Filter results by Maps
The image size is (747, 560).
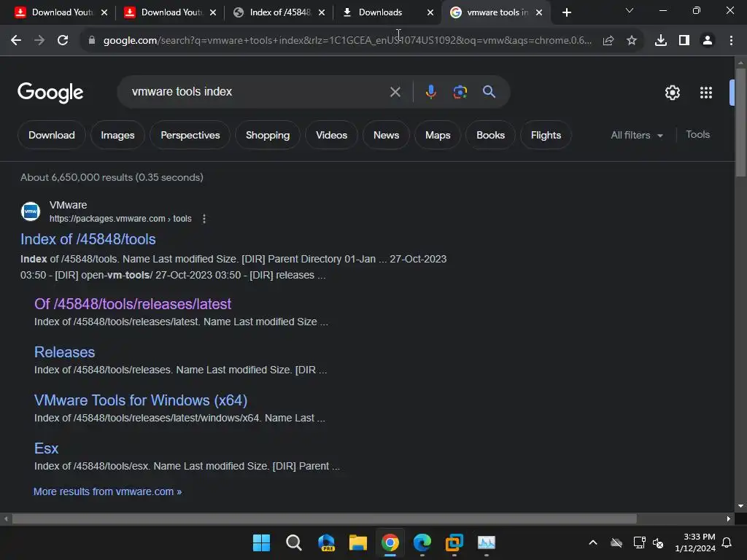[x=438, y=135]
